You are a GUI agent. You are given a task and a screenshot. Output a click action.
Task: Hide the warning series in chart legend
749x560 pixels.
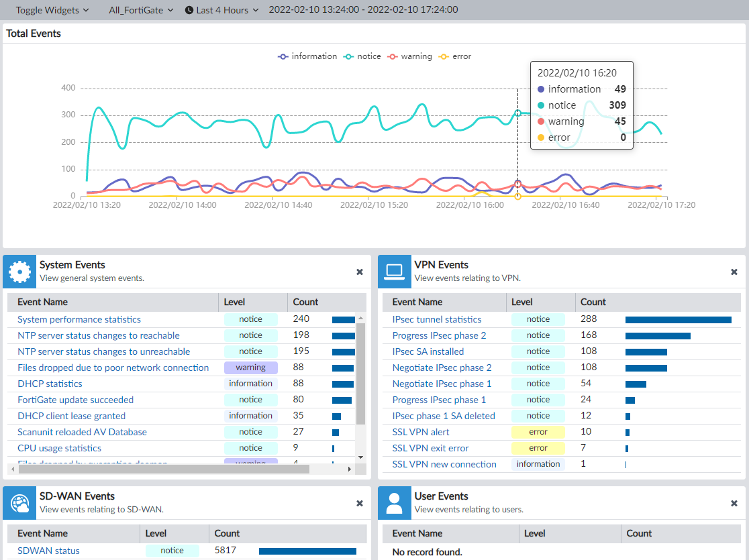(x=410, y=56)
